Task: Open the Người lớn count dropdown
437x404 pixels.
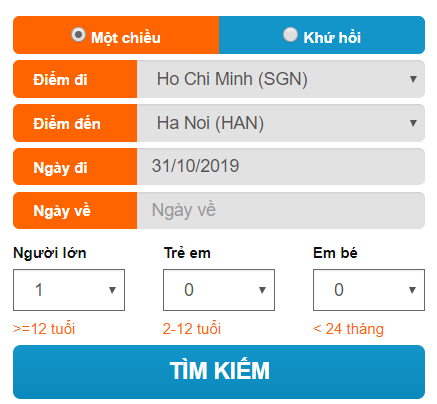Action: tap(69, 290)
